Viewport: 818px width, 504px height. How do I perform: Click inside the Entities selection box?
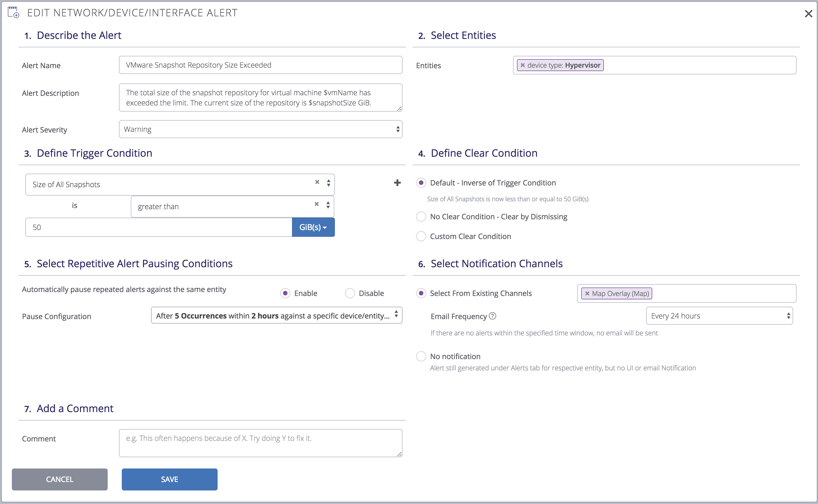(655, 65)
